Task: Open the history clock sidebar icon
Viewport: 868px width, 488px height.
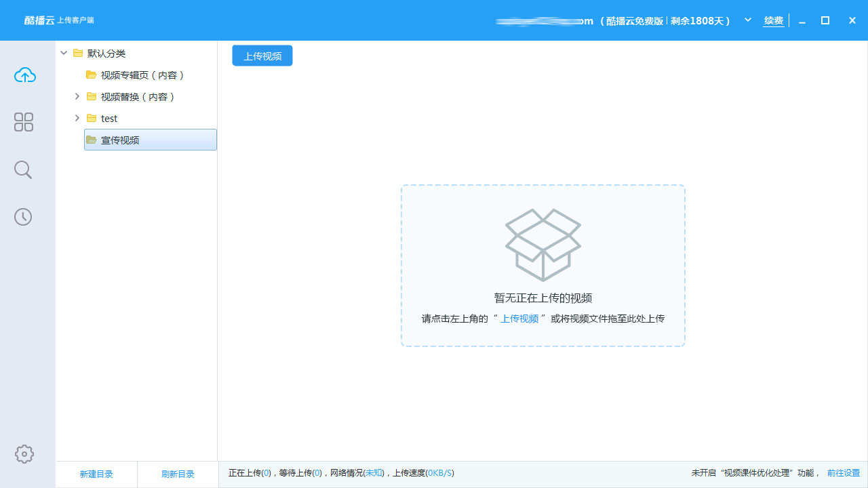Action: click(x=23, y=217)
